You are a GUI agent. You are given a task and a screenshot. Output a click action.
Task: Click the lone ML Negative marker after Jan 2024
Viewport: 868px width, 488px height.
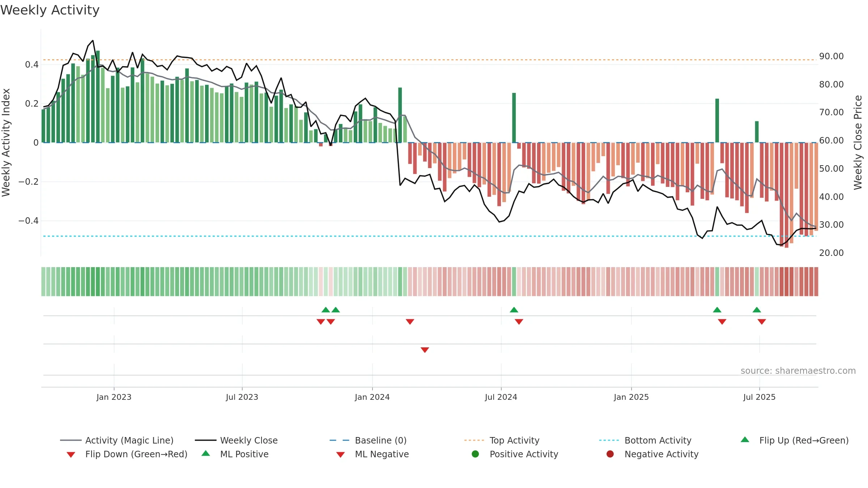(x=425, y=350)
